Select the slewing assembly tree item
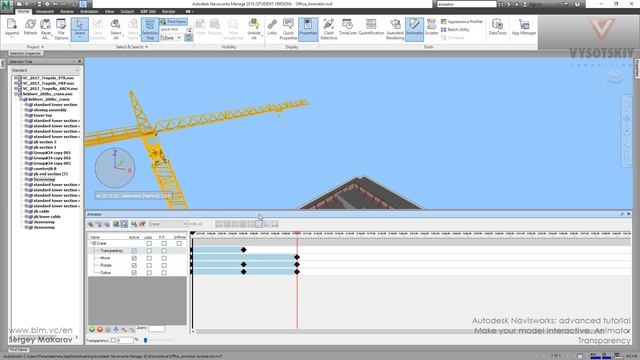Image resolution: width=640 pixels, height=360 pixels. pyautogui.click(x=50, y=110)
